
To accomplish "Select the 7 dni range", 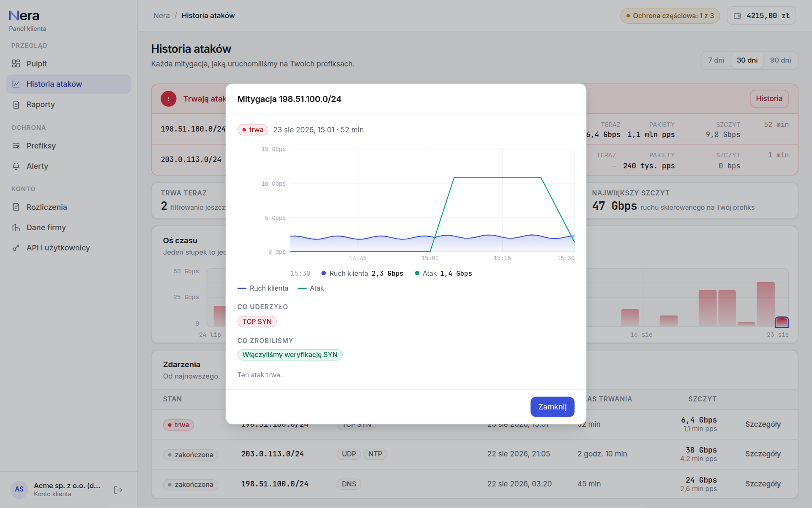I will click(716, 60).
